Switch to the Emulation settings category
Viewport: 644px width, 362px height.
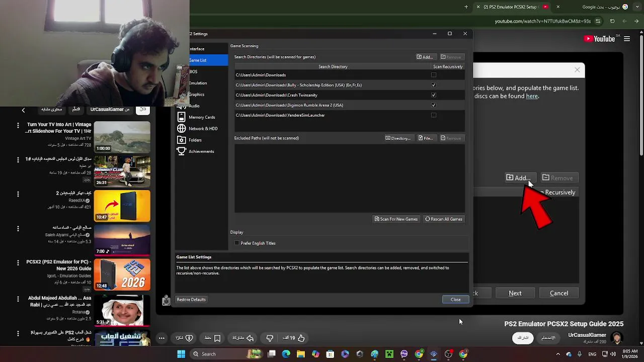(201, 83)
